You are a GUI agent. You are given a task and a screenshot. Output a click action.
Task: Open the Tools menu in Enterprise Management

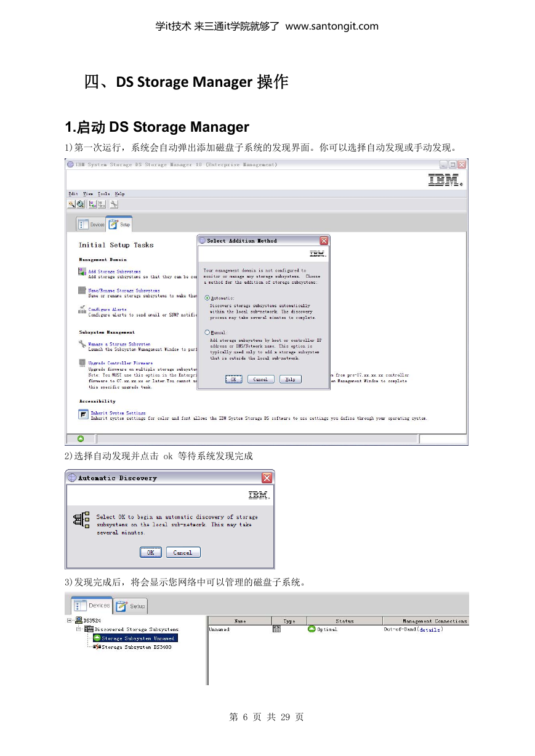coord(104,193)
